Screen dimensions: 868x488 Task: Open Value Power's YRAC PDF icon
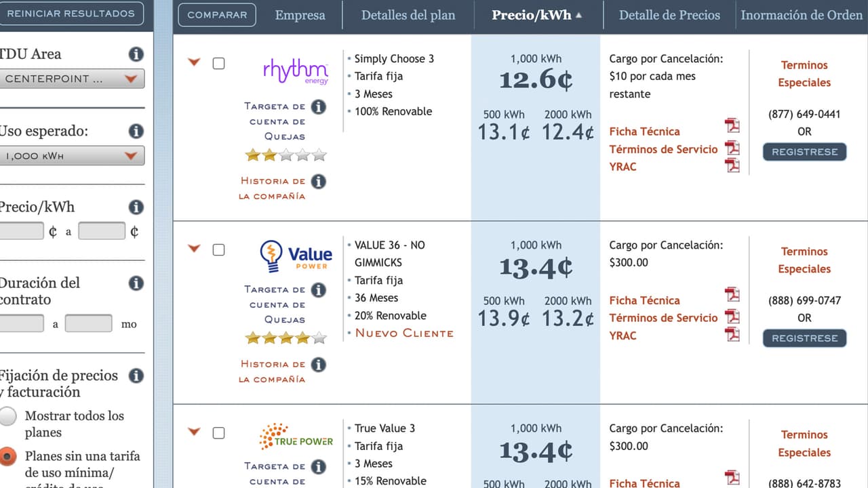[x=732, y=334]
